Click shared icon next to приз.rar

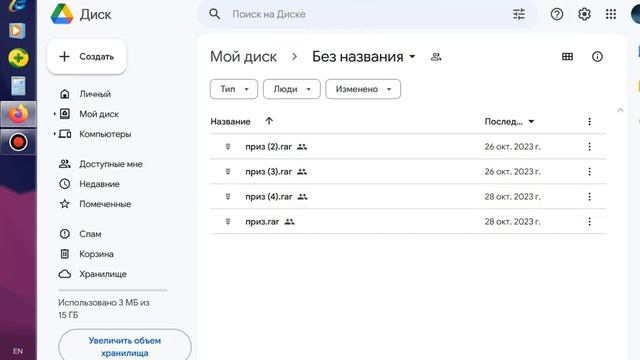pyautogui.click(x=289, y=222)
